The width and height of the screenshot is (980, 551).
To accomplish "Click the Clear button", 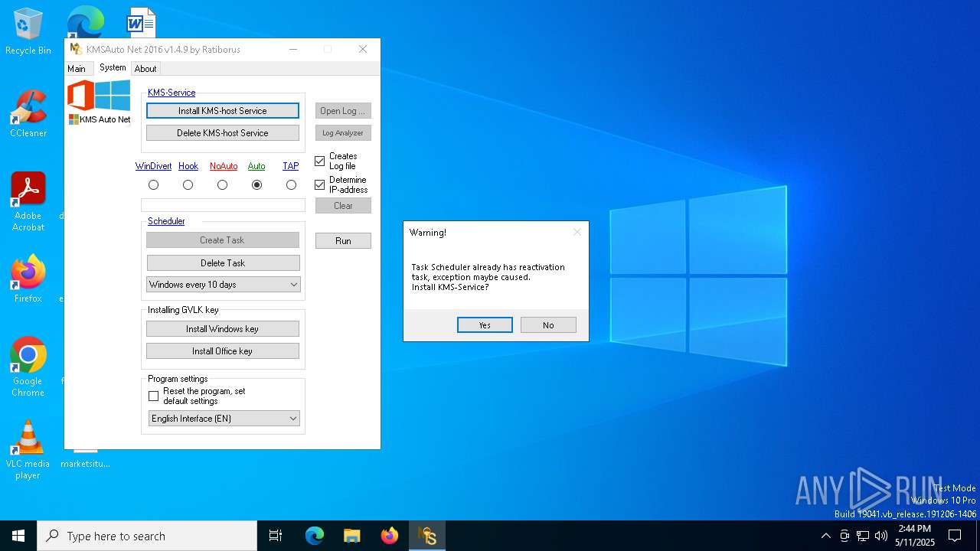I will tap(343, 206).
